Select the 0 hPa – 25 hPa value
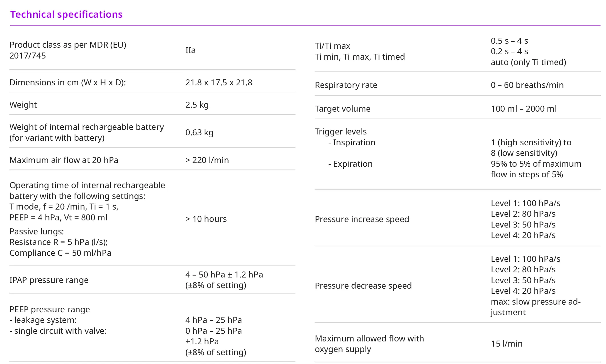This screenshot has height=364, width=606. coord(213,331)
